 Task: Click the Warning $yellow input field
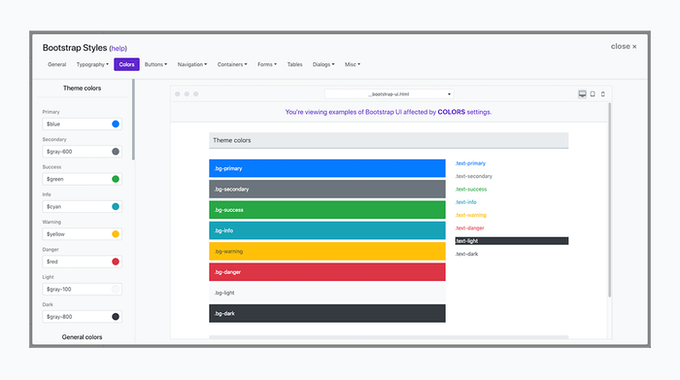point(82,234)
